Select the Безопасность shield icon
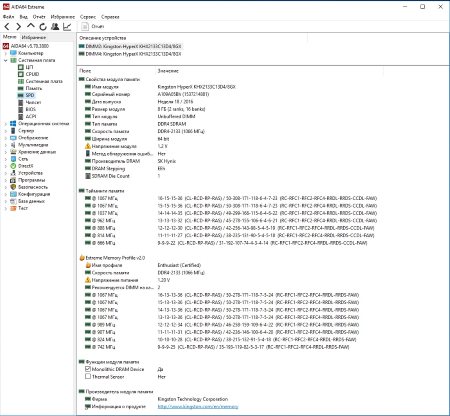Screen dimensions: 450x416 coord(13,187)
